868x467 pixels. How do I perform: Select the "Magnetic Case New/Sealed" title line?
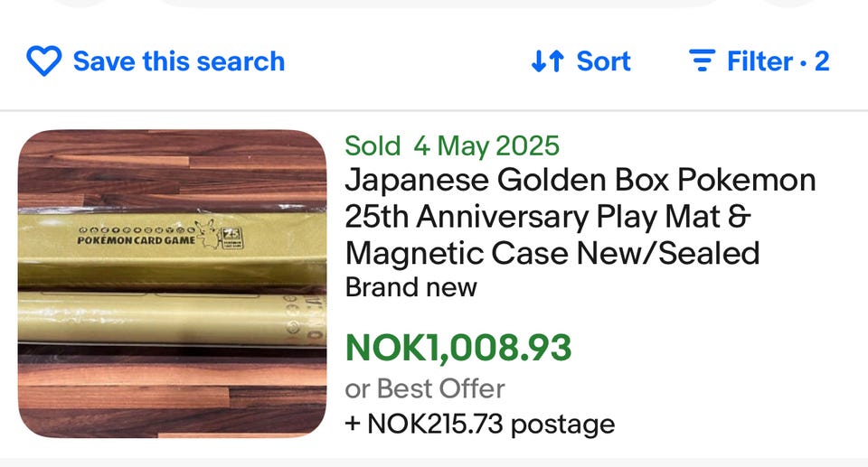pyautogui.click(x=552, y=253)
